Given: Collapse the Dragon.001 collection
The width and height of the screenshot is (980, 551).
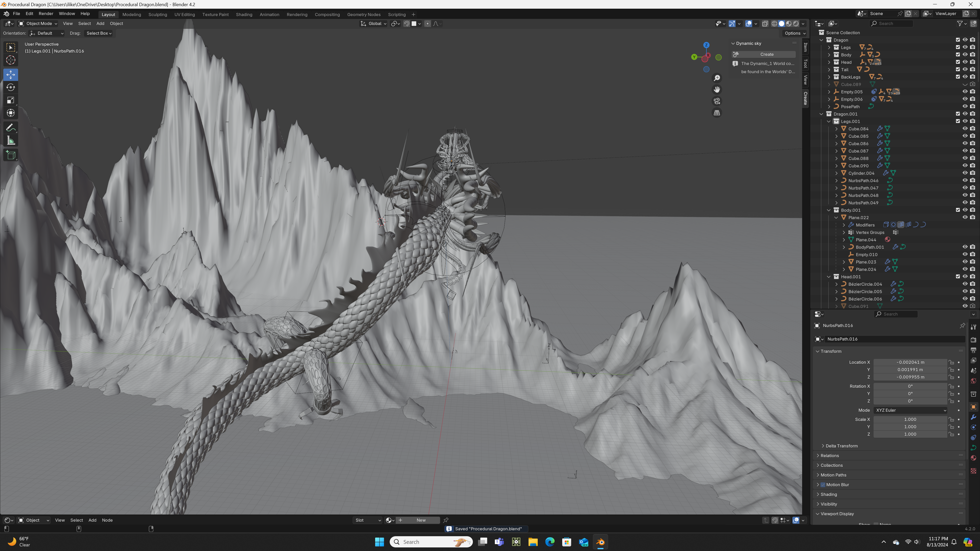Looking at the screenshot, I should (x=821, y=114).
